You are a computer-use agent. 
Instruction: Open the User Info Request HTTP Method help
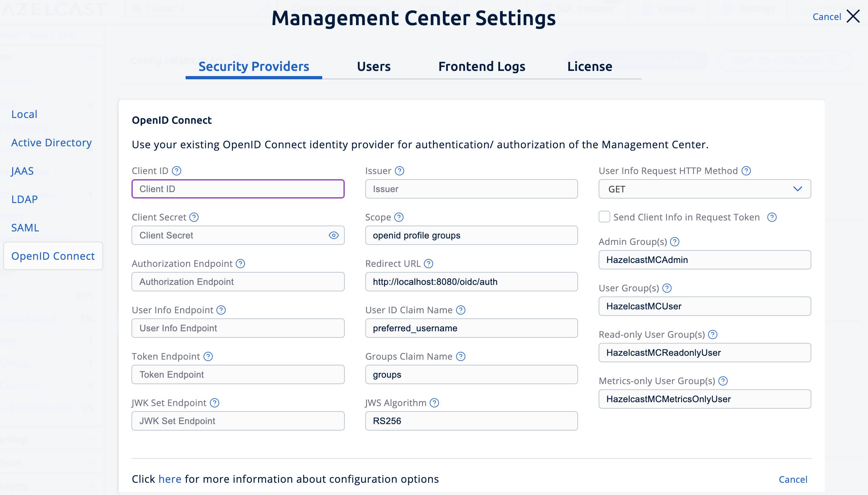click(x=746, y=171)
